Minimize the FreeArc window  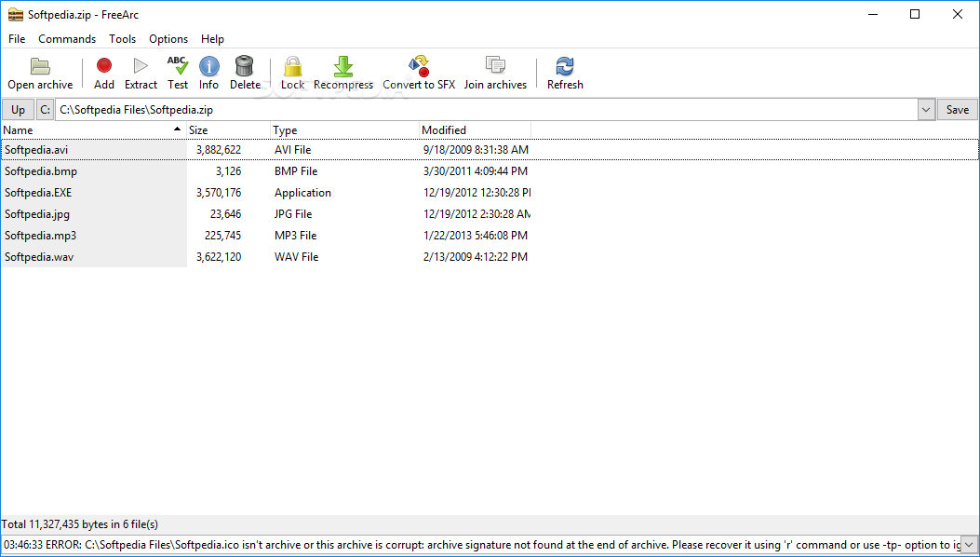coord(872,14)
